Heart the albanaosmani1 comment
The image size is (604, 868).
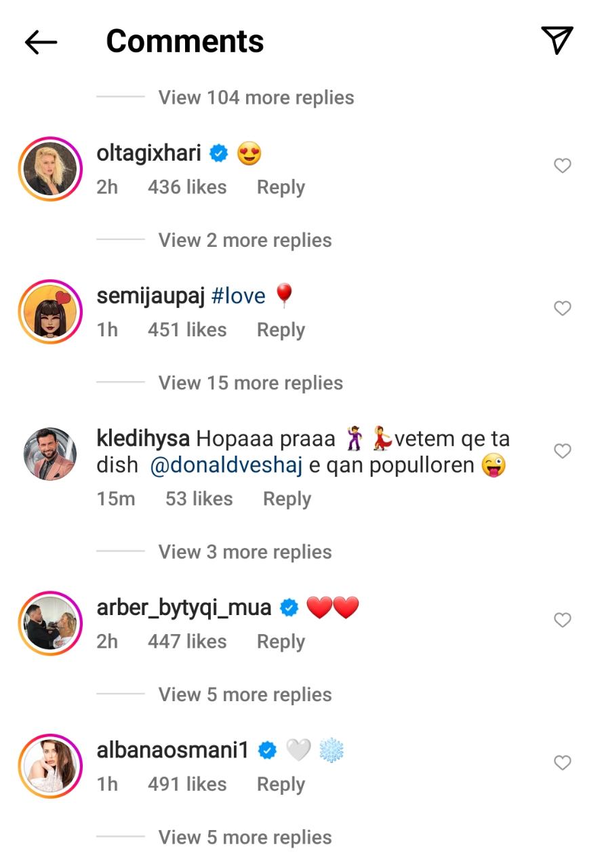click(x=562, y=763)
